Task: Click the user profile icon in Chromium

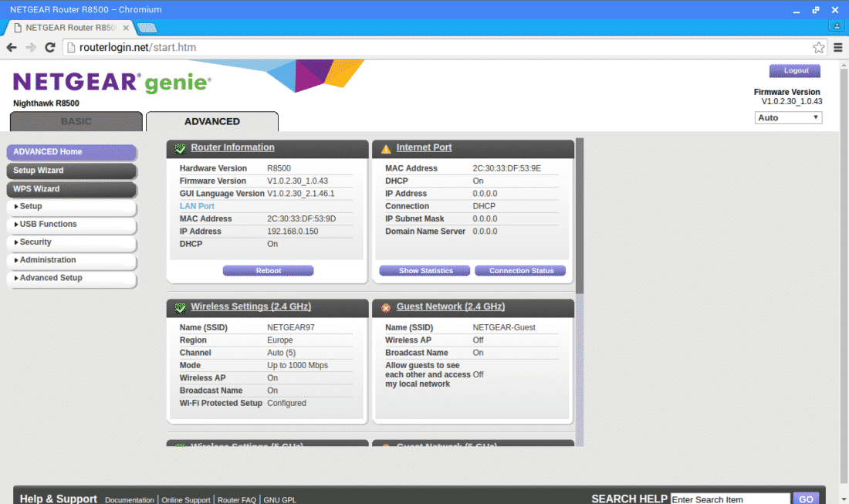Action: point(837,25)
